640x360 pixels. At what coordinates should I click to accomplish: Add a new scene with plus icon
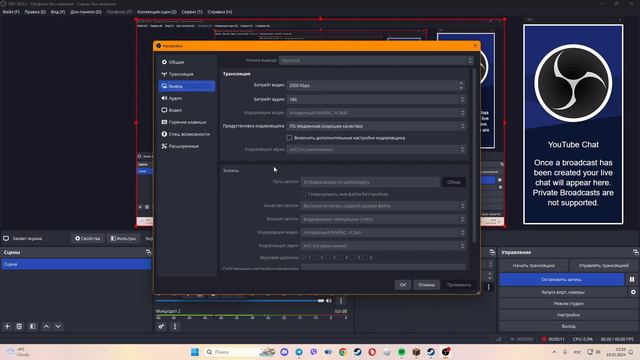point(7,327)
